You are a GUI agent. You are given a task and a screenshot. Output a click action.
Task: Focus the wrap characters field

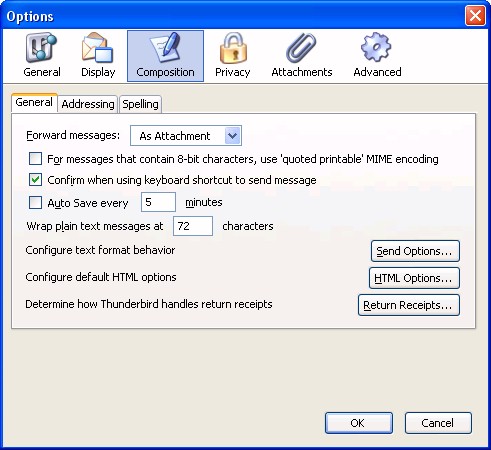coord(193,226)
